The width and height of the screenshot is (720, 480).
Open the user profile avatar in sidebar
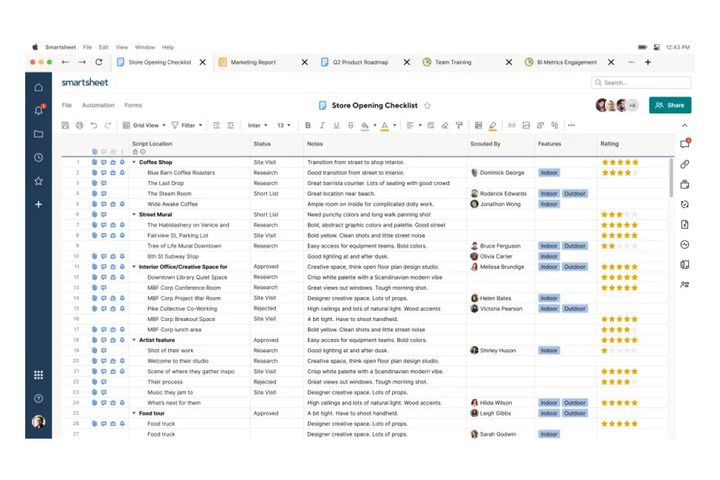click(39, 422)
